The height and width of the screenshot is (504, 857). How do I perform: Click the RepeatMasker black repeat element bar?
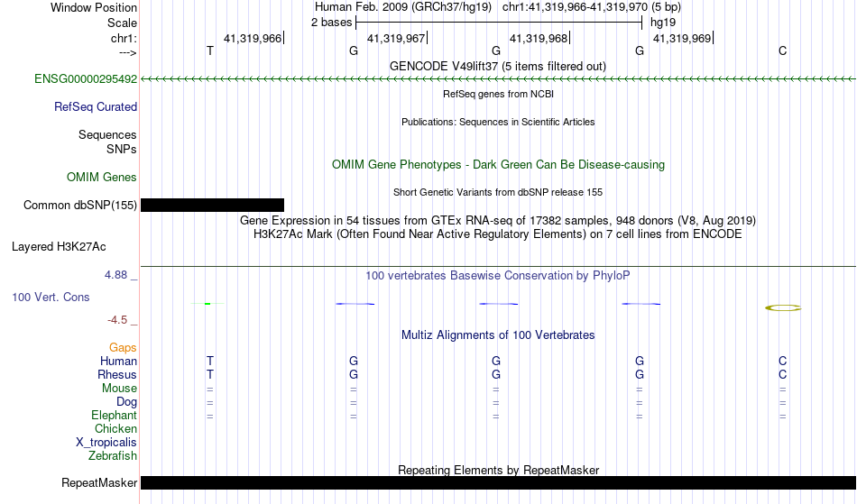[x=499, y=482]
